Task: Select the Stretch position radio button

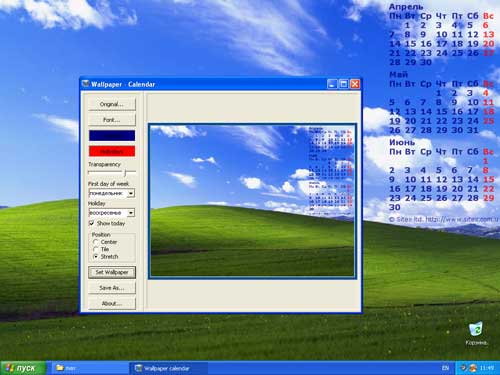Action: [96, 257]
